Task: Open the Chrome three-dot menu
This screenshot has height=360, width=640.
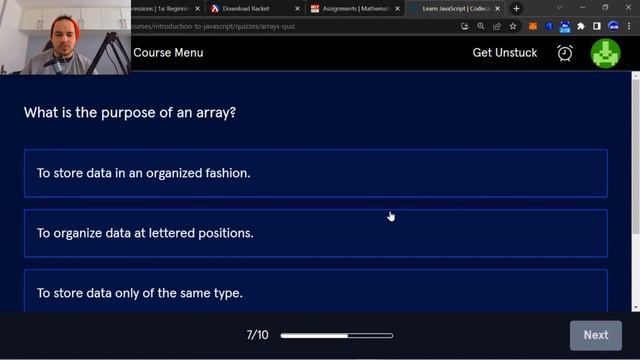Action: [x=629, y=26]
